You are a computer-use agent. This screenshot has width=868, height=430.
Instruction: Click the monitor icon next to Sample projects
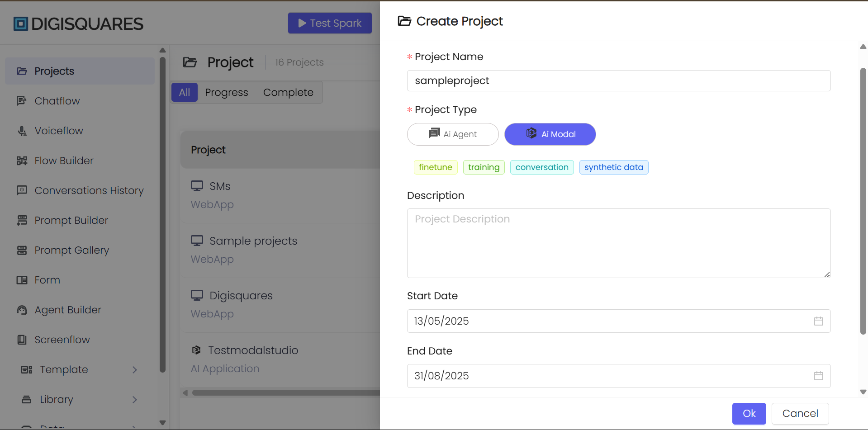coord(197,241)
